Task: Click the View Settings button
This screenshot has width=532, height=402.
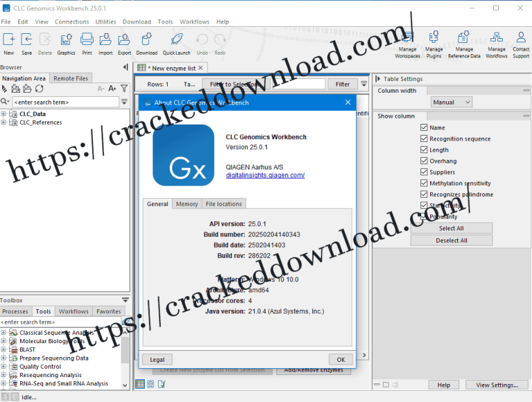Action: (x=497, y=385)
